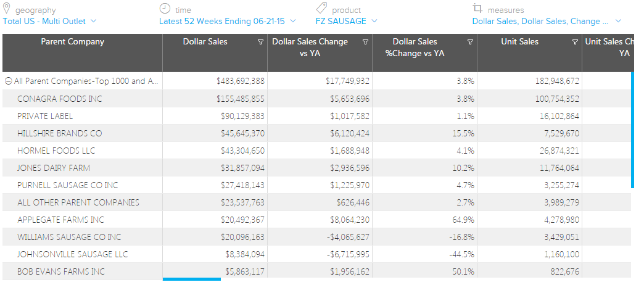Image resolution: width=644 pixels, height=298 pixels.
Task: Open the Latest 52 Weeks time dropdown
Action: click(x=227, y=21)
